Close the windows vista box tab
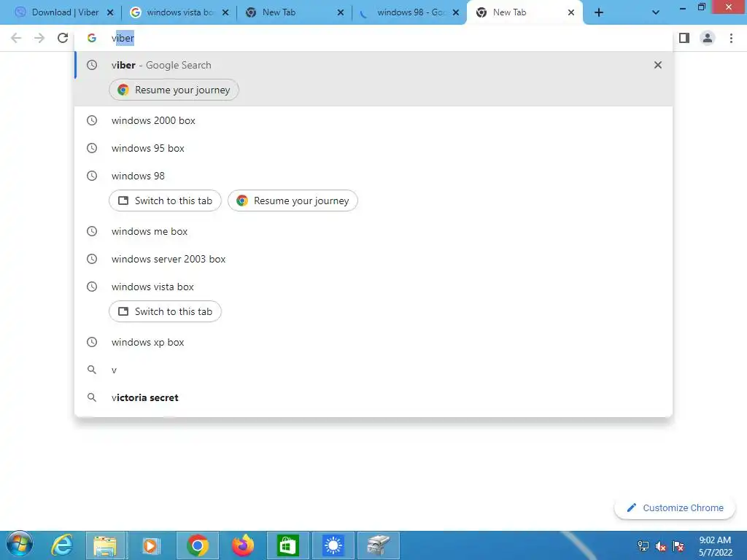 [225, 13]
